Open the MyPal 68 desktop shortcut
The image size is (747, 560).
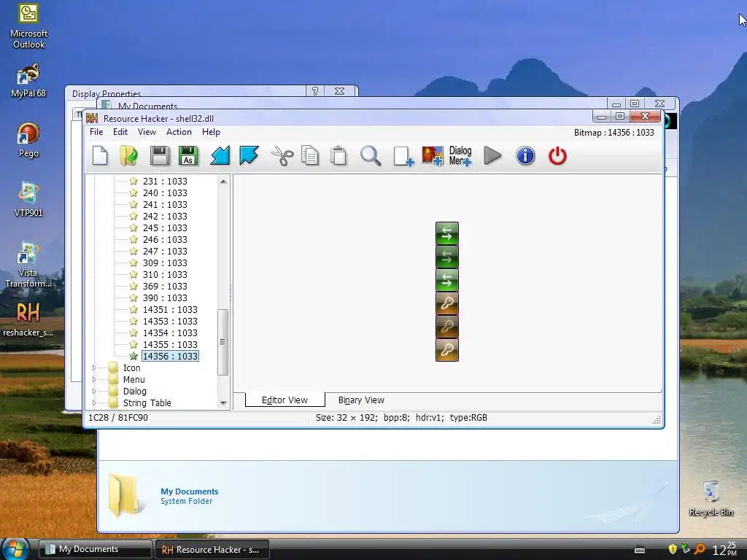pyautogui.click(x=28, y=81)
